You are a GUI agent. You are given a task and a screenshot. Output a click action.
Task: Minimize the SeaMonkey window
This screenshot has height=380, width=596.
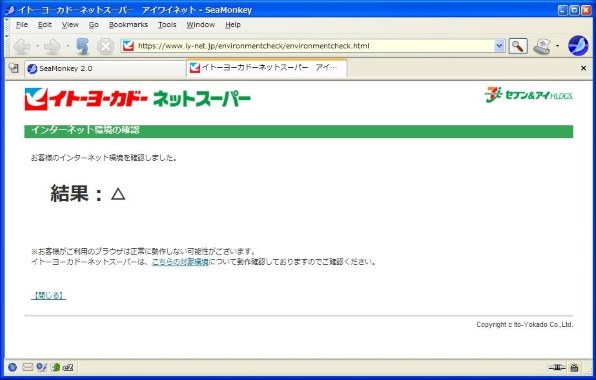(563, 10)
